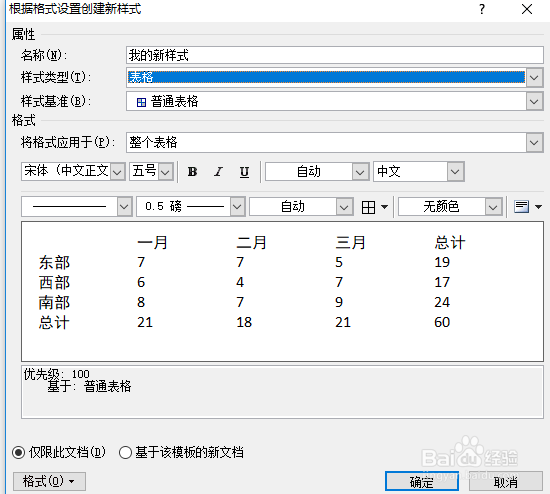
Task: Close the create new style dialog
Action: (x=527, y=9)
